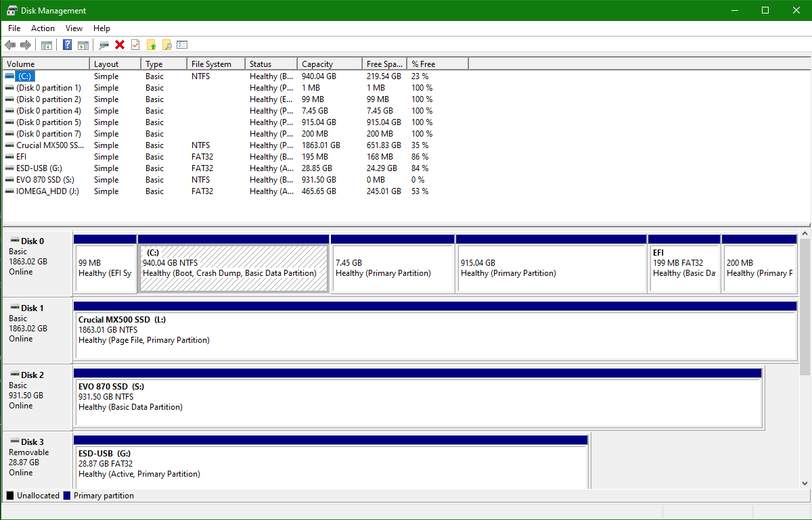Click the yellow folder green arrow icon

coord(152,45)
